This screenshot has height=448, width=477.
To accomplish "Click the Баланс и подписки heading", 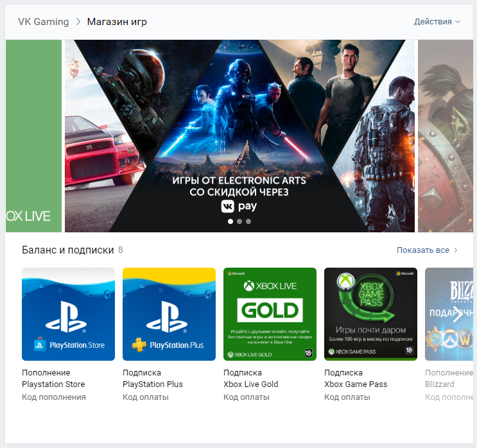I will coord(68,250).
